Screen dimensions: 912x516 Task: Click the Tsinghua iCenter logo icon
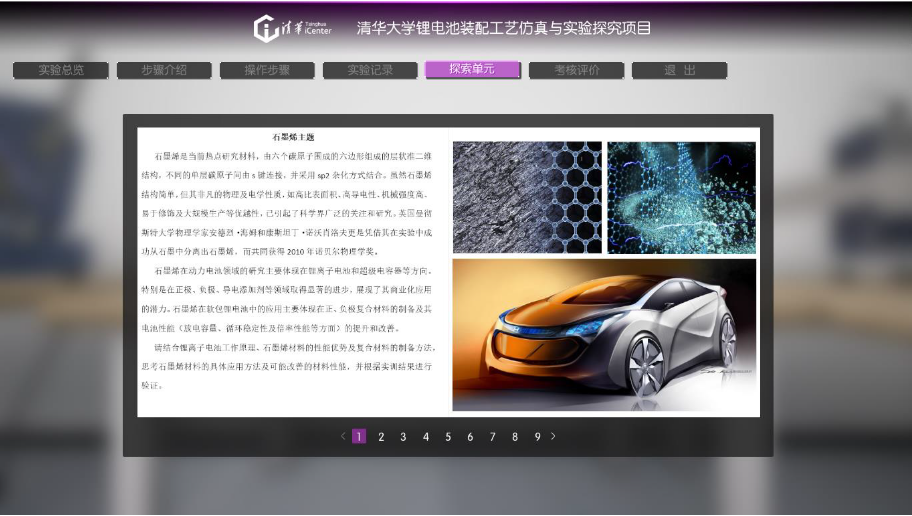(266, 29)
